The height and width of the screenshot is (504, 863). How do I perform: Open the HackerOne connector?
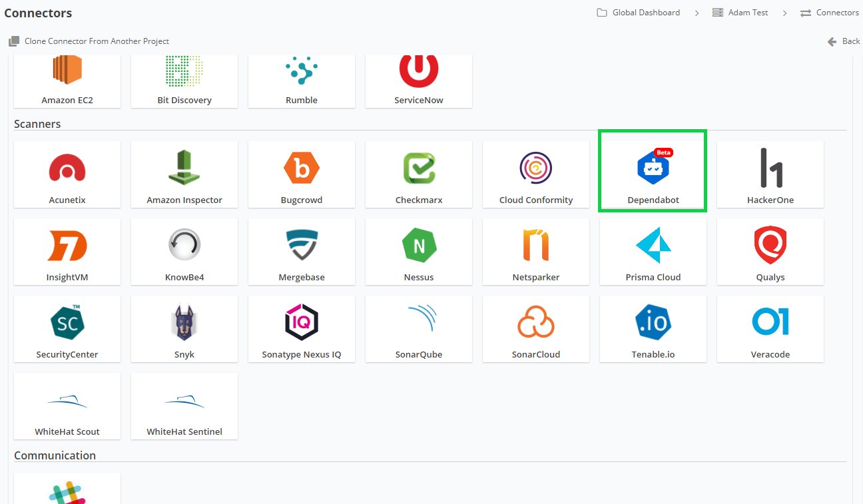(770, 174)
